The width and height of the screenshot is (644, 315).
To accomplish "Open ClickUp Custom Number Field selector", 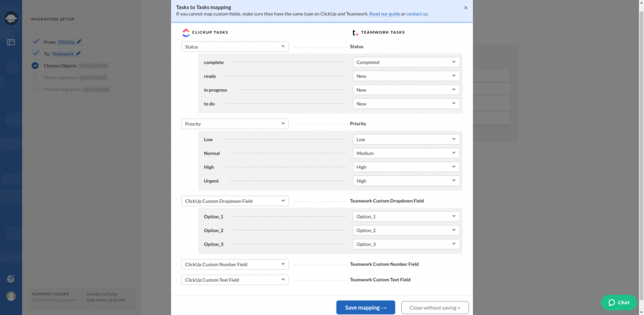I will (235, 265).
